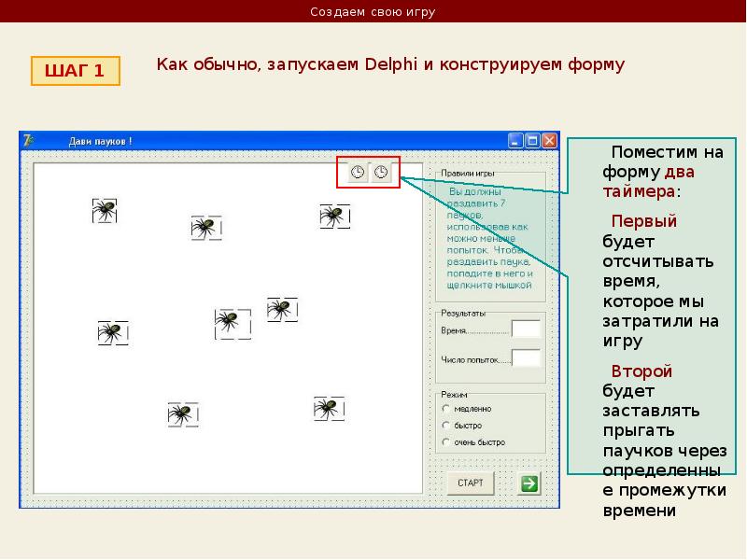Click the Delphi form icon in title bar

point(29,141)
